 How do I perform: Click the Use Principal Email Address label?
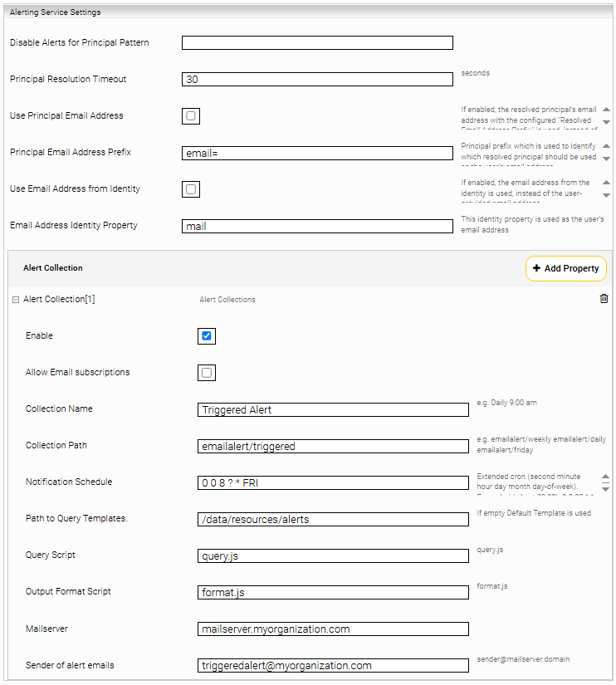[x=66, y=115]
